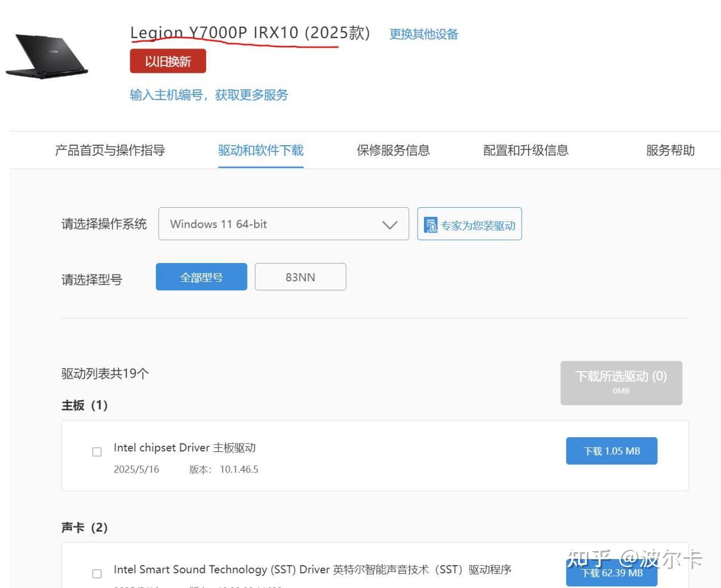This screenshot has width=721, height=588.
Task: Open the Windows 11 64-bit selector
Action: tap(283, 224)
